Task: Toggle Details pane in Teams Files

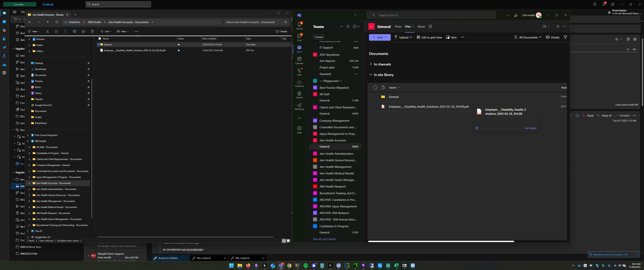Action: (552, 37)
